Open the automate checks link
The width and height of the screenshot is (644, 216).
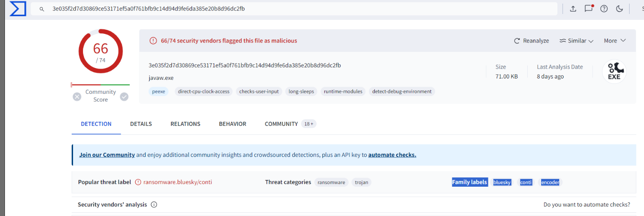[392, 155]
